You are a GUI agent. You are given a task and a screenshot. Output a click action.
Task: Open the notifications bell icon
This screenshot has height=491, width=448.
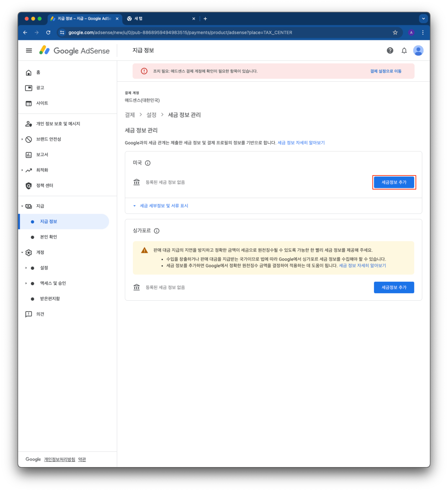(404, 50)
